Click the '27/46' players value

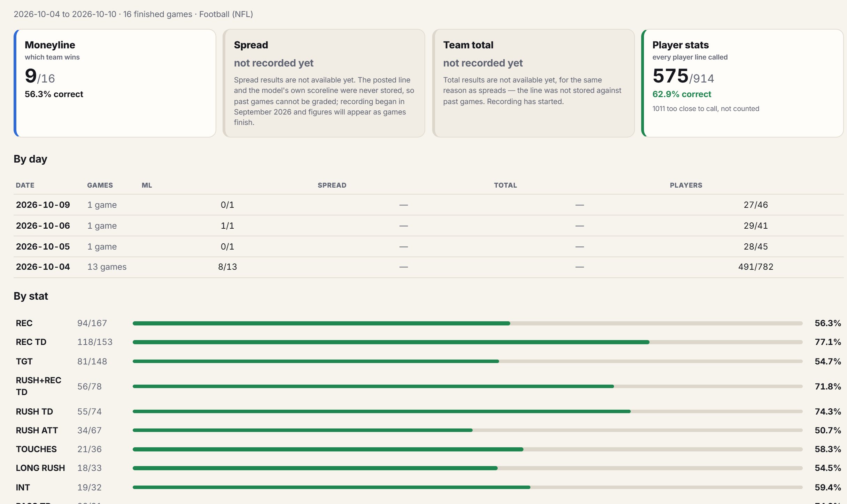(756, 205)
